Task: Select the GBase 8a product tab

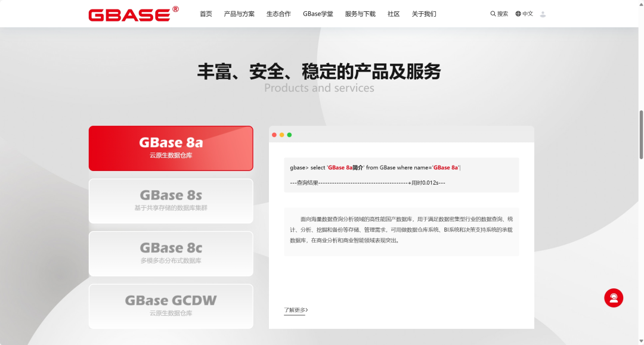Action: pyautogui.click(x=171, y=148)
